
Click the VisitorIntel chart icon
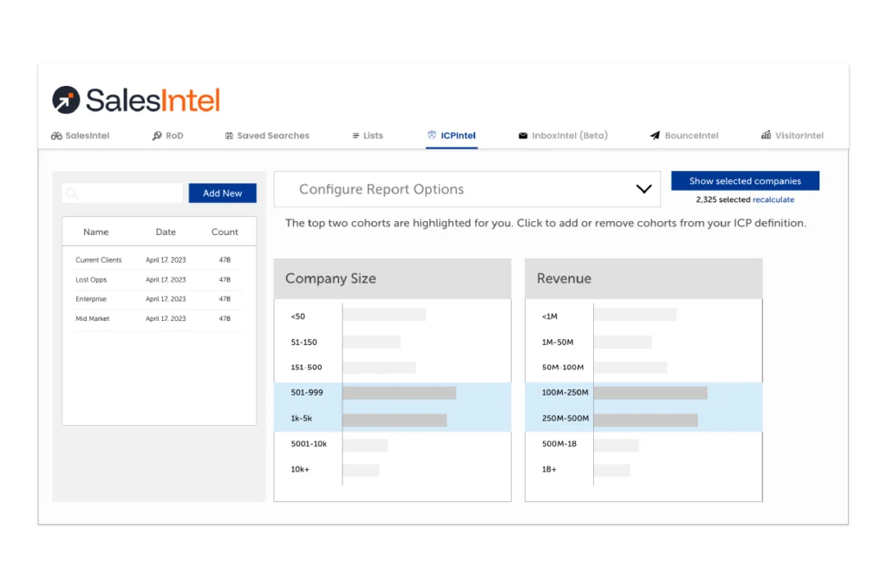(x=766, y=134)
